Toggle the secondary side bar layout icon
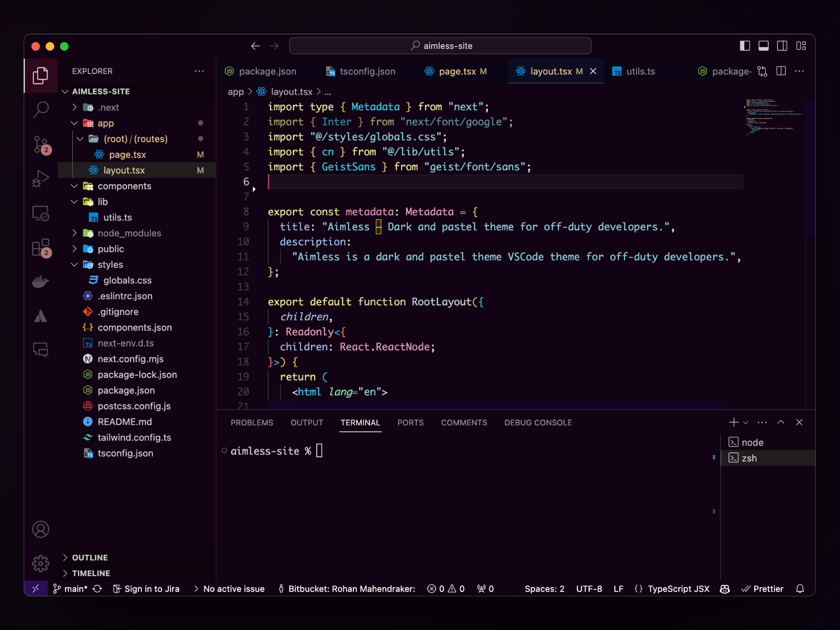This screenshot has width=840, height=630. [782, 46]
